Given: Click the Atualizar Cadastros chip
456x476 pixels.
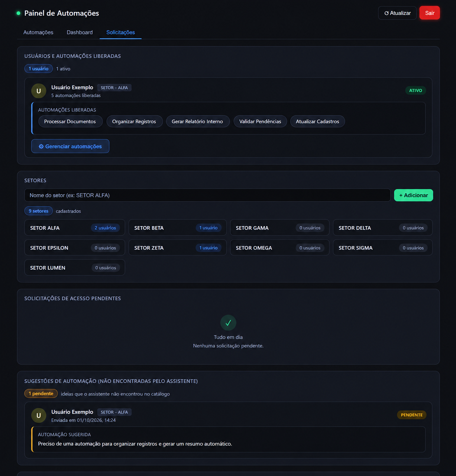Looking at the screenshot, I should pyautogui.click(x=317, y=121).
